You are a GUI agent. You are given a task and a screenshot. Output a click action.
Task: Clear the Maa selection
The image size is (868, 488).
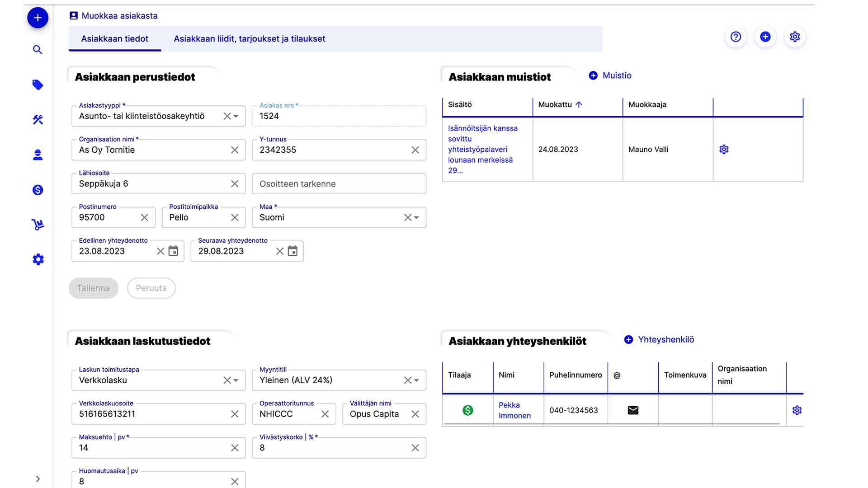408,218
